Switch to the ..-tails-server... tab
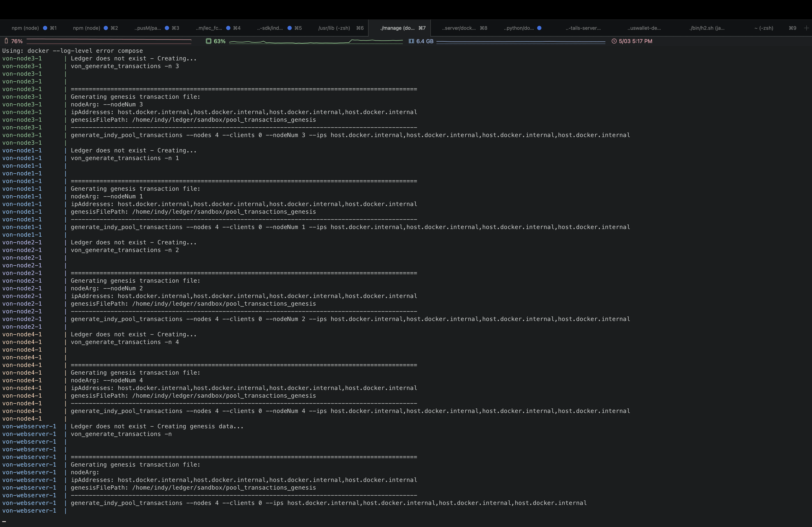812x527 pixels. (x=583, y=28)
